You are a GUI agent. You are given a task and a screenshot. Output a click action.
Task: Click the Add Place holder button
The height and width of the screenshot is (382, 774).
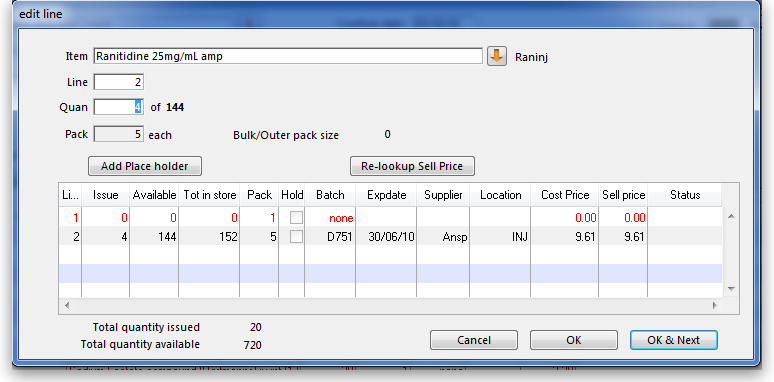pos(145,166)
